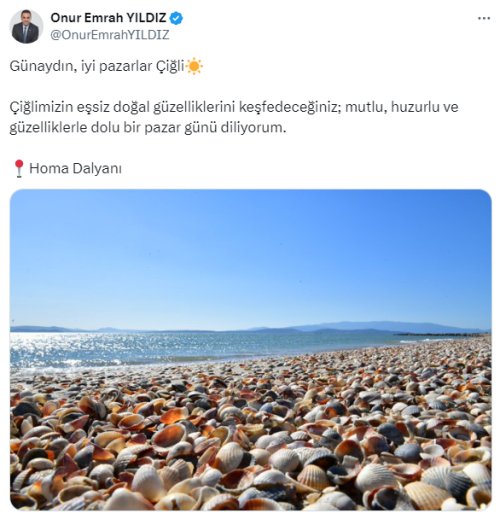Click the line ending with günü diliyorum

click(x=148, y=128)
